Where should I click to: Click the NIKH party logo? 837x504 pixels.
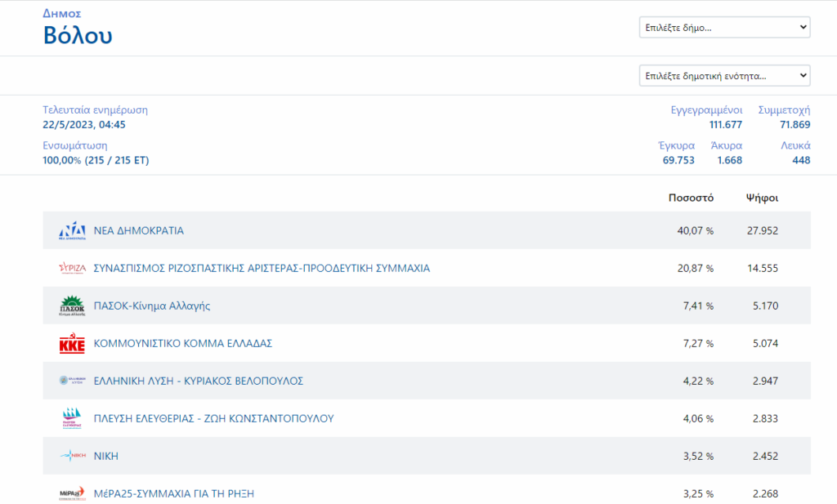pos(72,456)
